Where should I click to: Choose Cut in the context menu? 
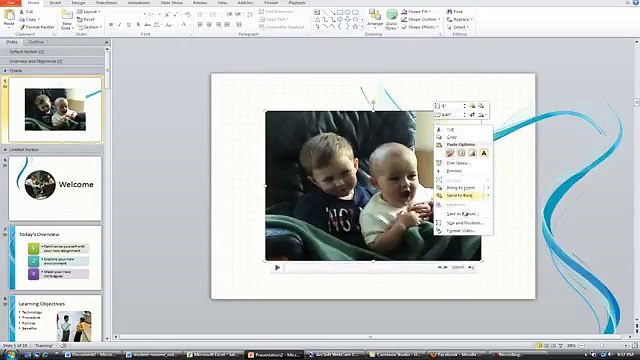point(462,129)
